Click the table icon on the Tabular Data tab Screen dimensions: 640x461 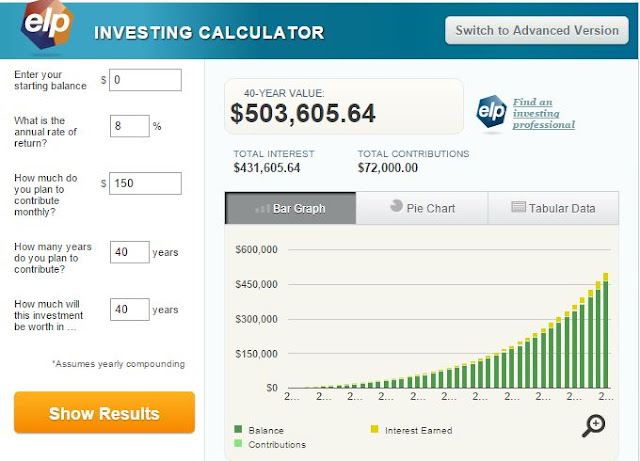519,208
